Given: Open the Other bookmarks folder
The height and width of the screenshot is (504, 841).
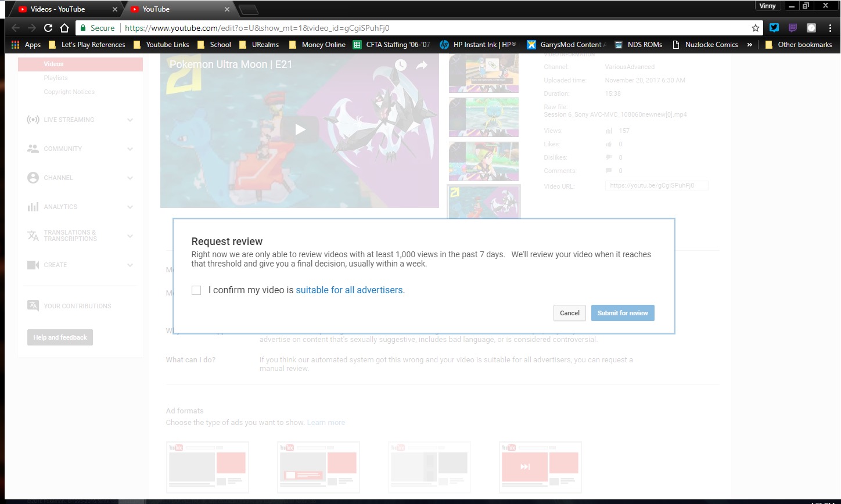Looking at the screenshot, I should [799, 45].
